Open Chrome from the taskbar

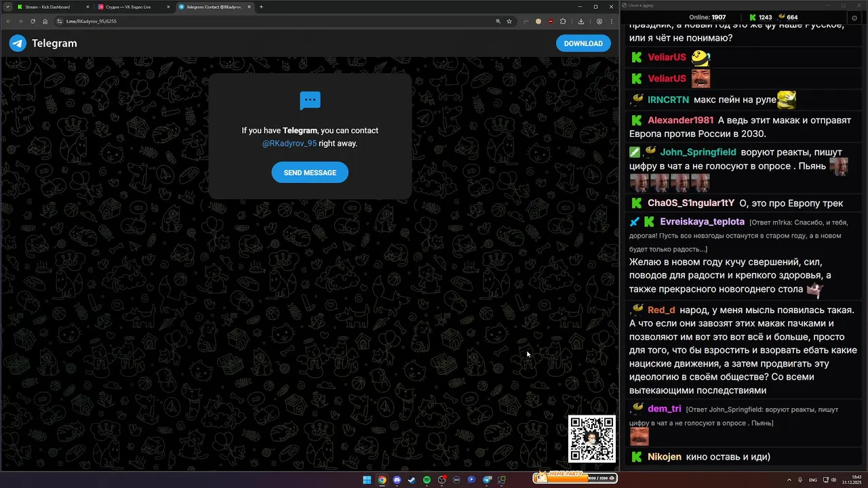point(382,480)
